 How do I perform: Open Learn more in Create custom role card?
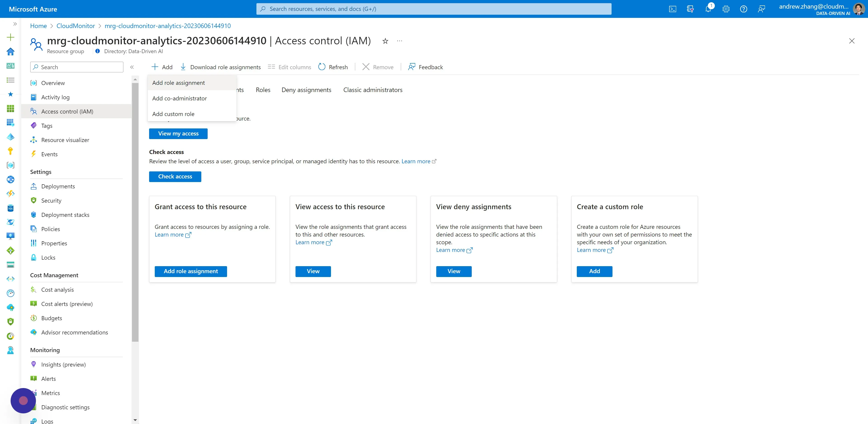[x=595, y=250]
